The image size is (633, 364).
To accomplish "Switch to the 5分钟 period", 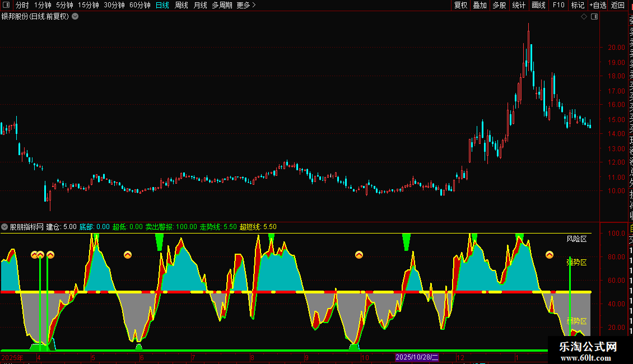I will pyautogui.click(x=64, y=5).
